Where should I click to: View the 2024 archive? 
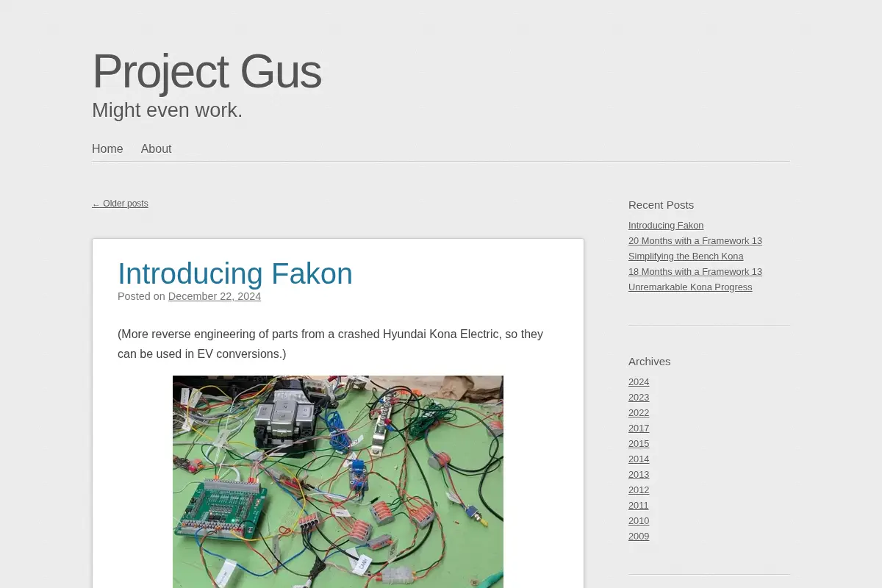point(639,381)
